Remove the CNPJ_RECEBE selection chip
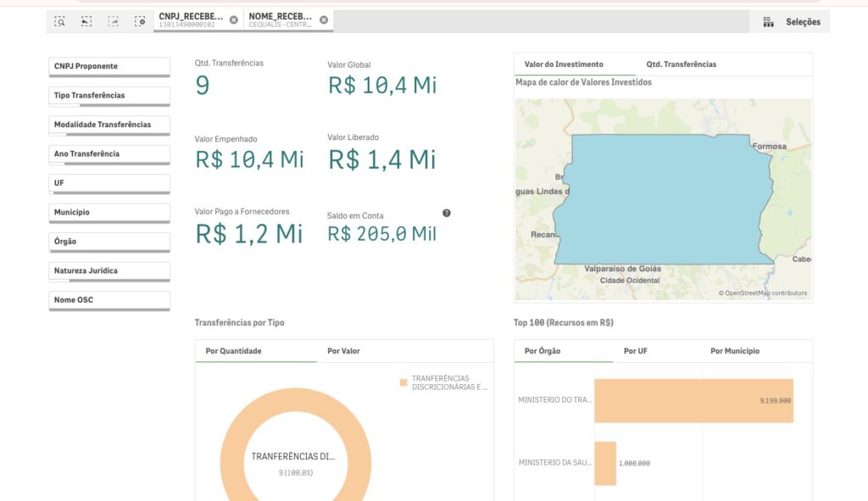The height and width of the screenshot is (501, 868). [x=234, y=19]
